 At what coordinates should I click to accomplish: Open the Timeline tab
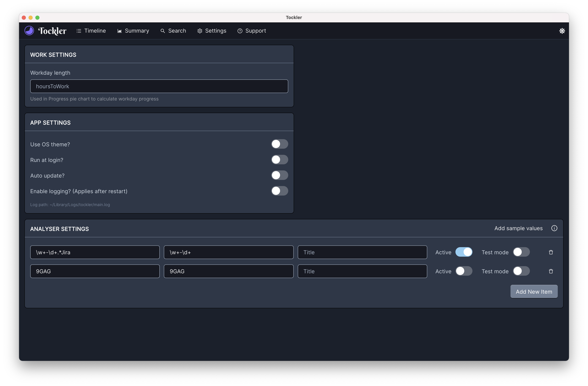tap(91, 31)
